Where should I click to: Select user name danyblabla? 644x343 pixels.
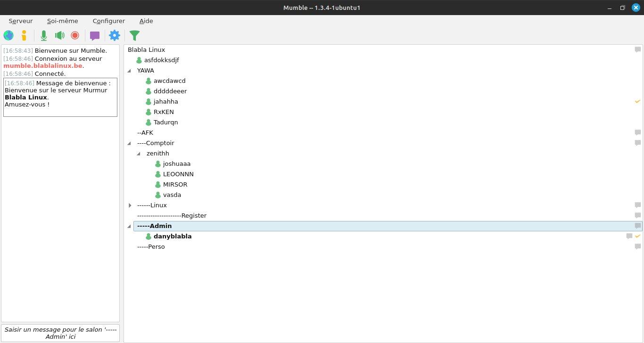(x=173, y=237)
